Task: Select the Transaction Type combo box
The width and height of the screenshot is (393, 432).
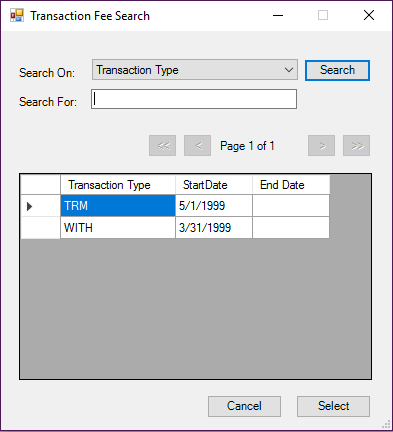Action: pyautogui.click(x=195, y=70)
